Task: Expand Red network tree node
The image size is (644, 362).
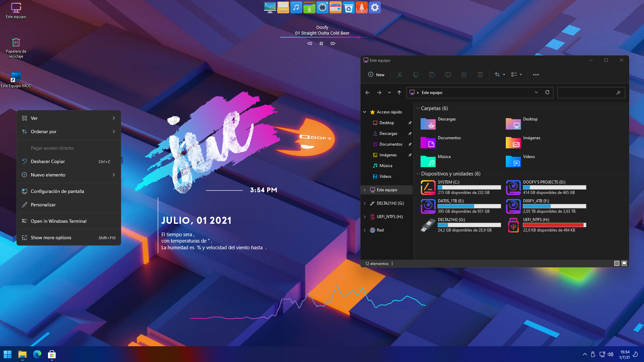Action: (365, 230)
